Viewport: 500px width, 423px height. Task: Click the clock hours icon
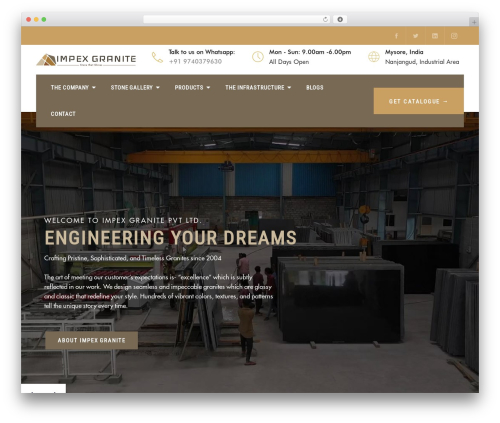tap(258, 57)
